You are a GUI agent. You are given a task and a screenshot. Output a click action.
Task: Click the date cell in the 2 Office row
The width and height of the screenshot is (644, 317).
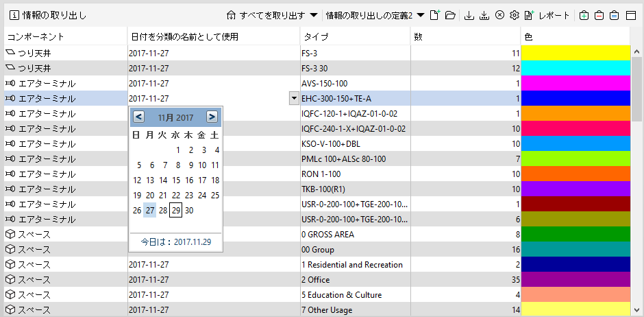click(x=214, y=279)
